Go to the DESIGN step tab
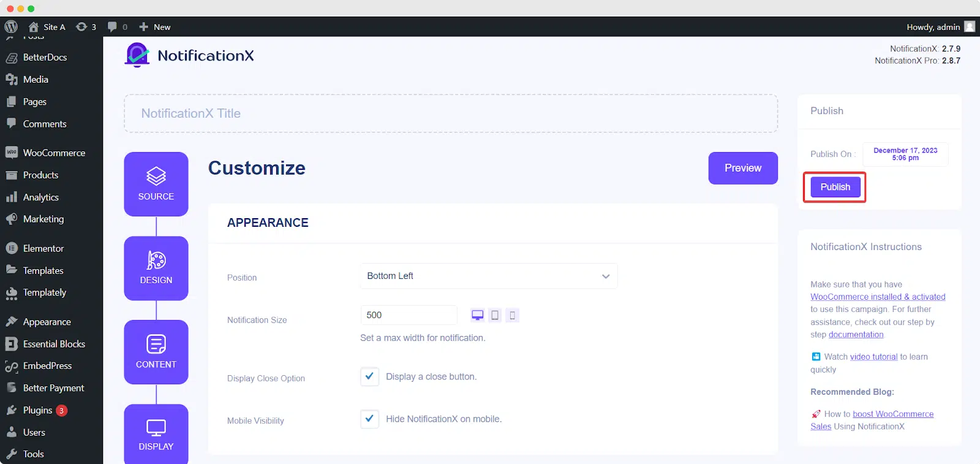980x464 pixels. tap(156, 268)
